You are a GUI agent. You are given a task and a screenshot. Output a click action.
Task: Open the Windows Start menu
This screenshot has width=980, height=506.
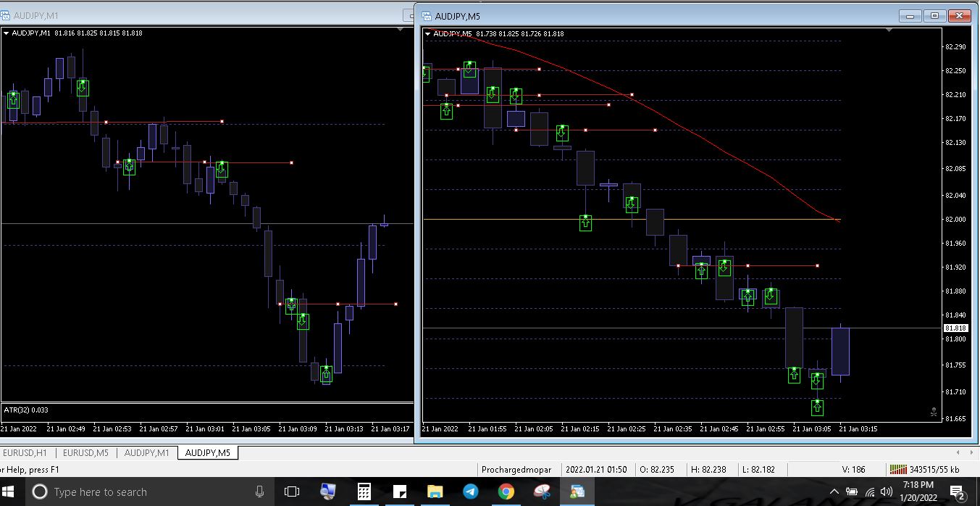pos(9,492)
